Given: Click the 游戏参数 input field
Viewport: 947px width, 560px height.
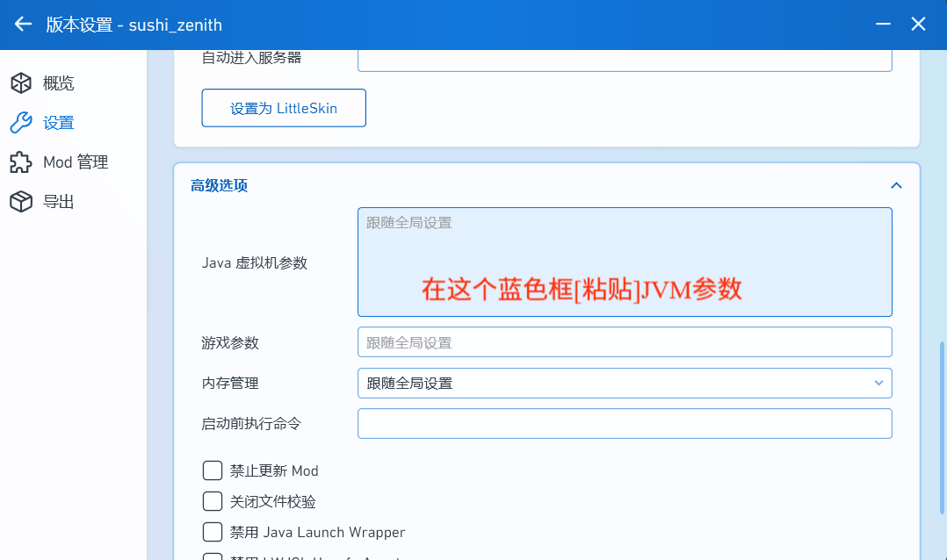Looking at the screenshot, I should (x=625, y=342).
